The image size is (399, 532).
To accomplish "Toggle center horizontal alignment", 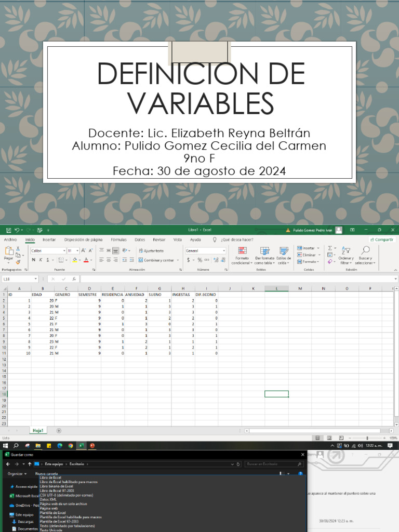I will click(109, 260).
